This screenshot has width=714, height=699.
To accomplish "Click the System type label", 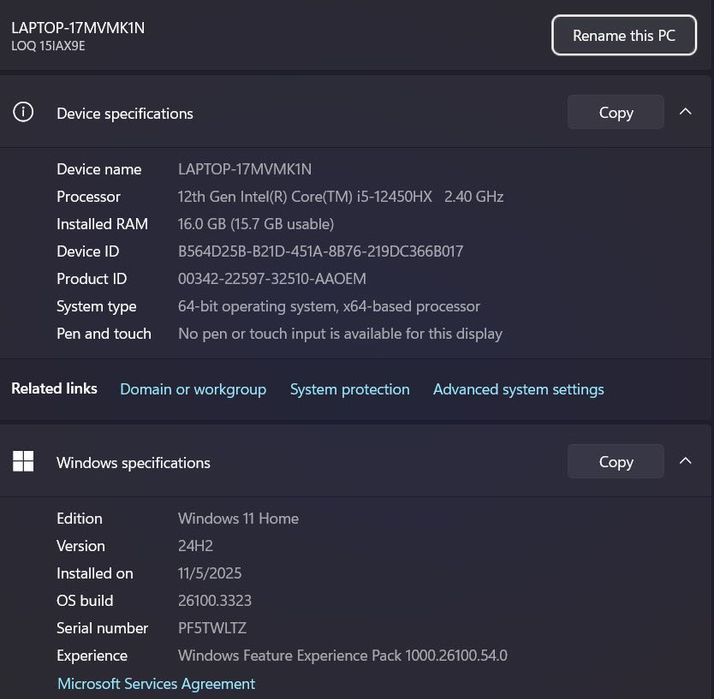I will point(96,306).
